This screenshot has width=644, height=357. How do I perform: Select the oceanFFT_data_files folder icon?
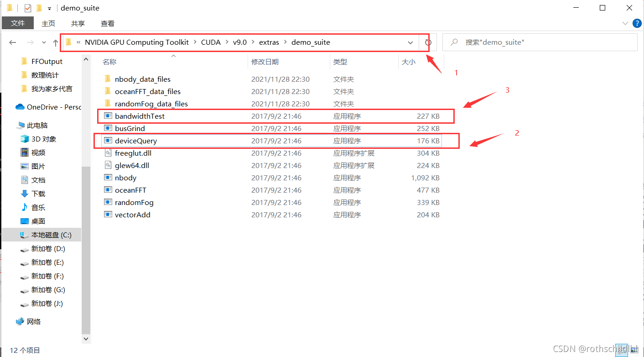pyautogui.click(x=108, y=91)
